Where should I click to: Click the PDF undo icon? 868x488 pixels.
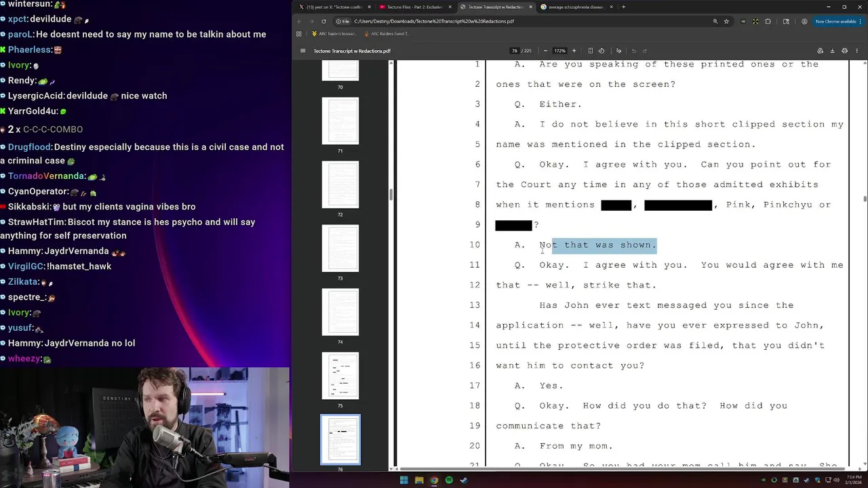(634, 51)
